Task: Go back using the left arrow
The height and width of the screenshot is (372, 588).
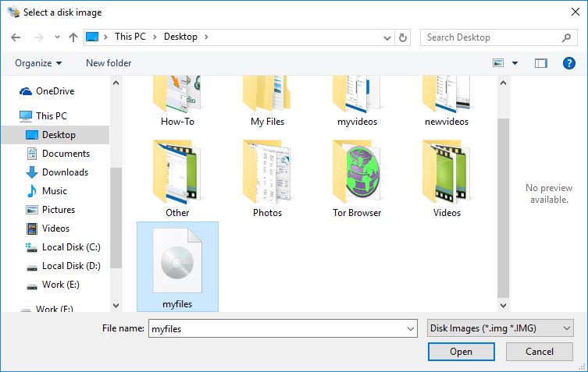Action: click(16, 37)
